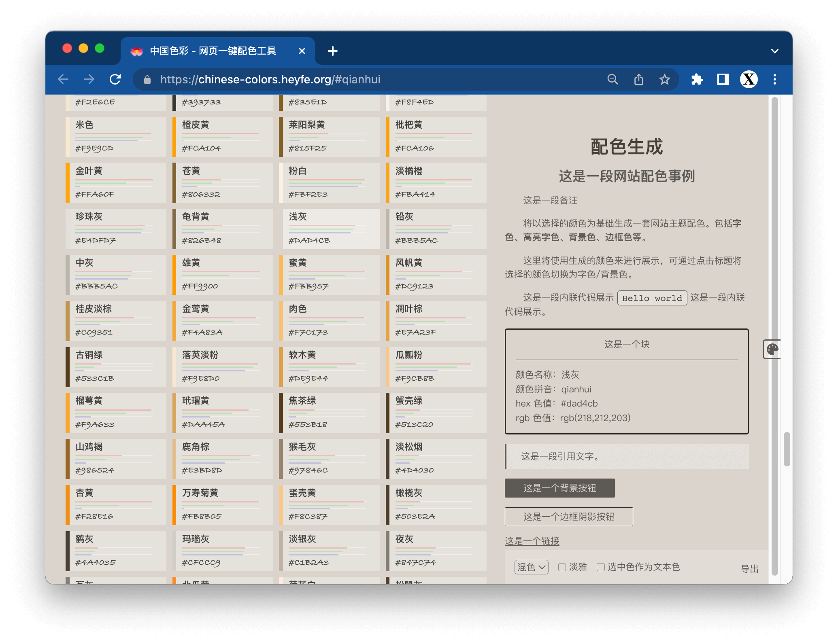Choose the 鹤灰 color card

pyautogui.click(x=116, y=551)
